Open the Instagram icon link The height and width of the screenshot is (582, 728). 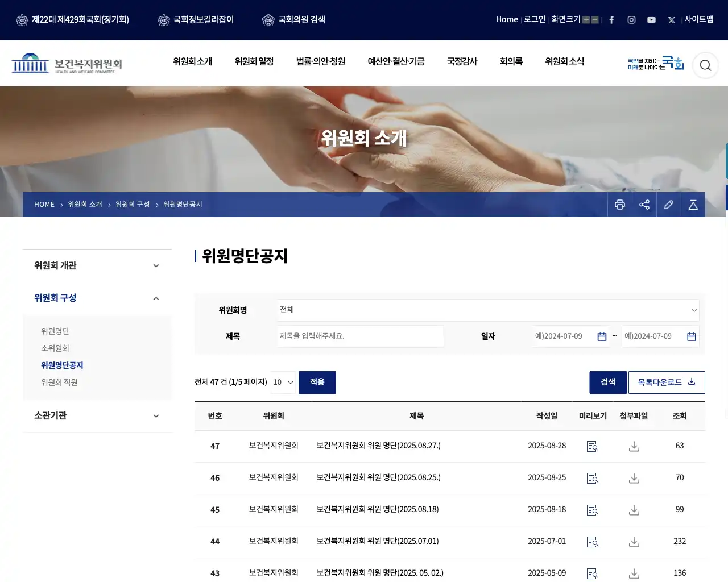pyautogui.click(x=631, y=20)
